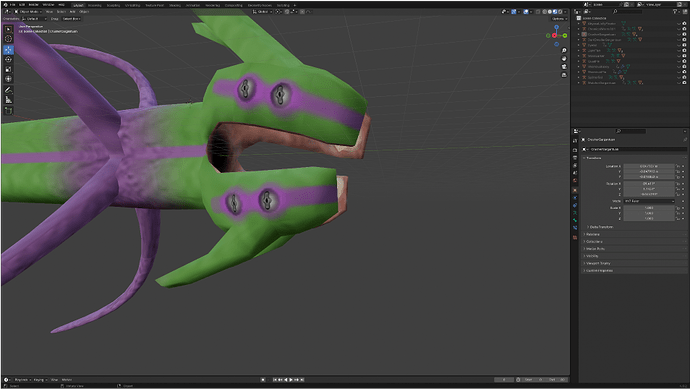Switch perspective/orthographic grid icon
Screen dimensions: 690x389
click(564, 75)
